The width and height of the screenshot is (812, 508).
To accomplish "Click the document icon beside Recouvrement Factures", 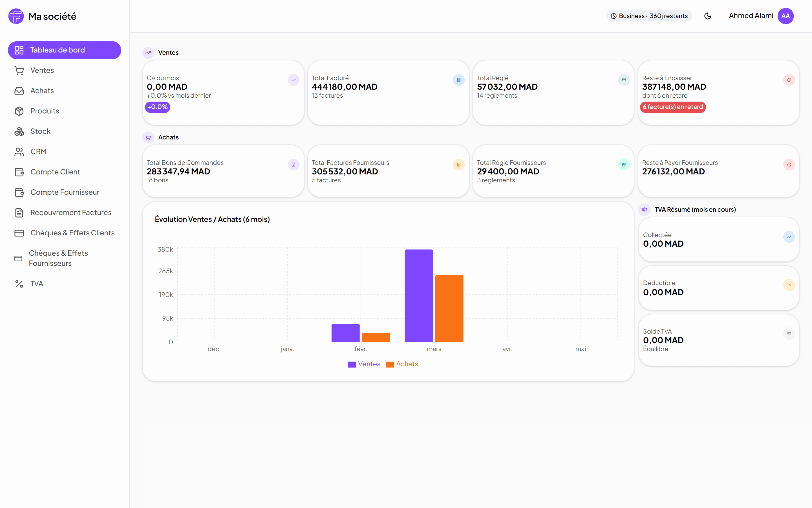I will 19,213.
